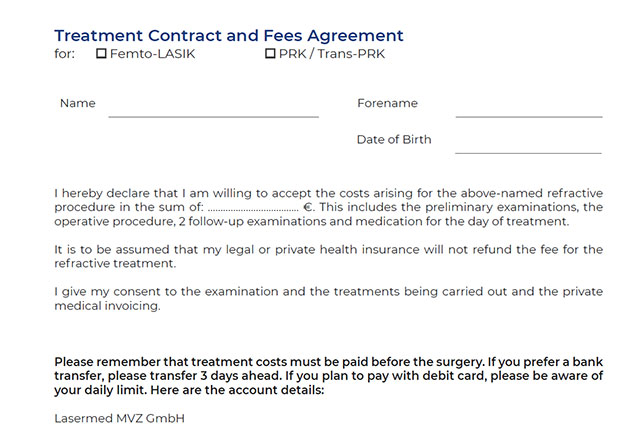Viewport: 640px width, 426px height.
Task: Click the PRK / Trans-PRK label text
Action: point(332,54)
